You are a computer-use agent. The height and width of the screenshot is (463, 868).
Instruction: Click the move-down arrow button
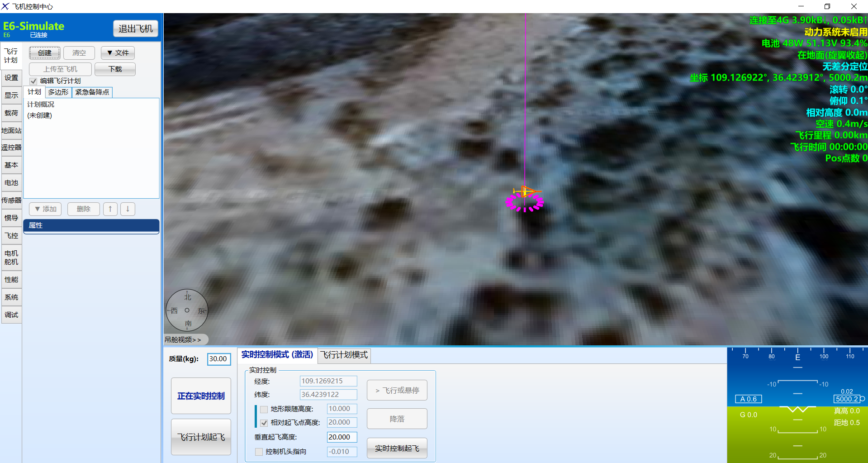coord(128,209)
